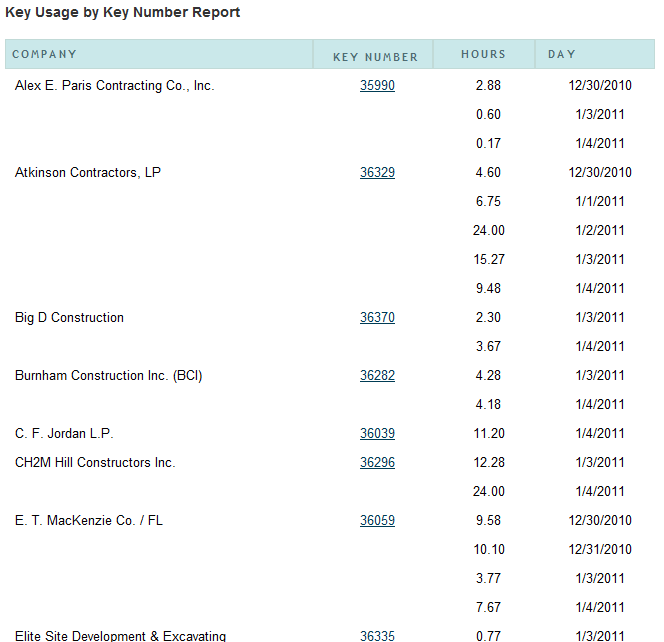Click the Big D Construction company name

point(69,318)
